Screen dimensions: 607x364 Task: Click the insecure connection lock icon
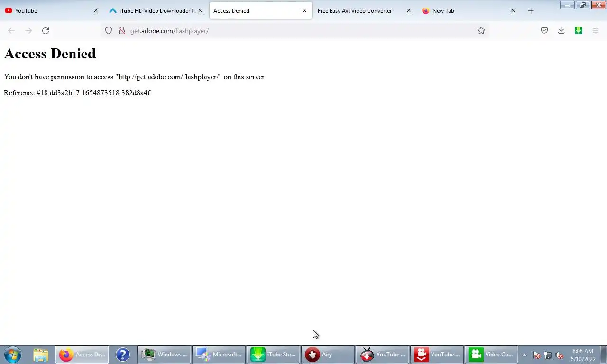121,31
